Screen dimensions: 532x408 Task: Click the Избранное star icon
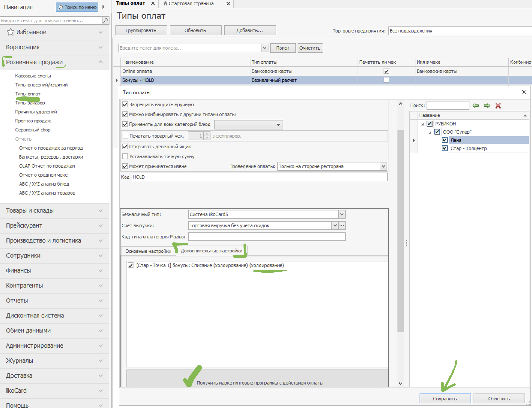pos(11,32)
